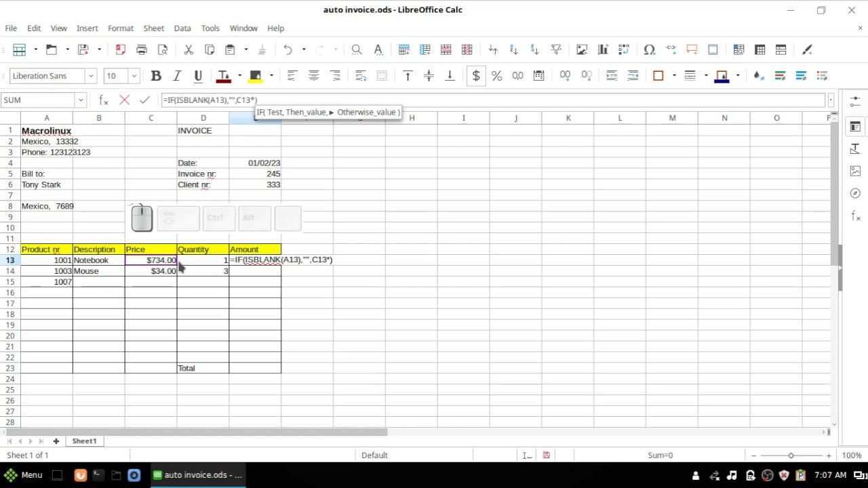This screenshot has width=868, height=488.
Task: Open the Format menu
Action: point(120,28)
